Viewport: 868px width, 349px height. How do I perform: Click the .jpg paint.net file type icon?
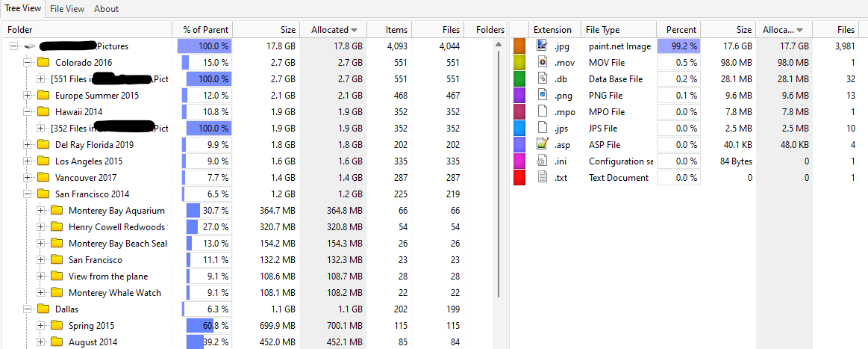[x=543, y=46]
